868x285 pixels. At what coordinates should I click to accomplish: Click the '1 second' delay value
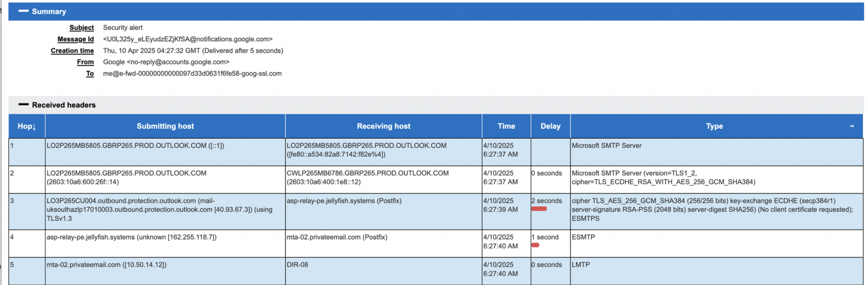tap(545, 237)
